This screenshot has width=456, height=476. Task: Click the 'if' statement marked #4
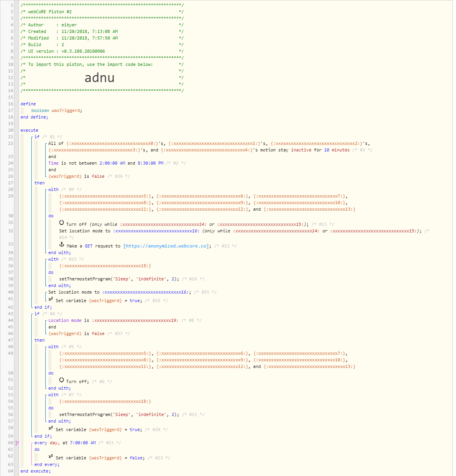point(37,314)
